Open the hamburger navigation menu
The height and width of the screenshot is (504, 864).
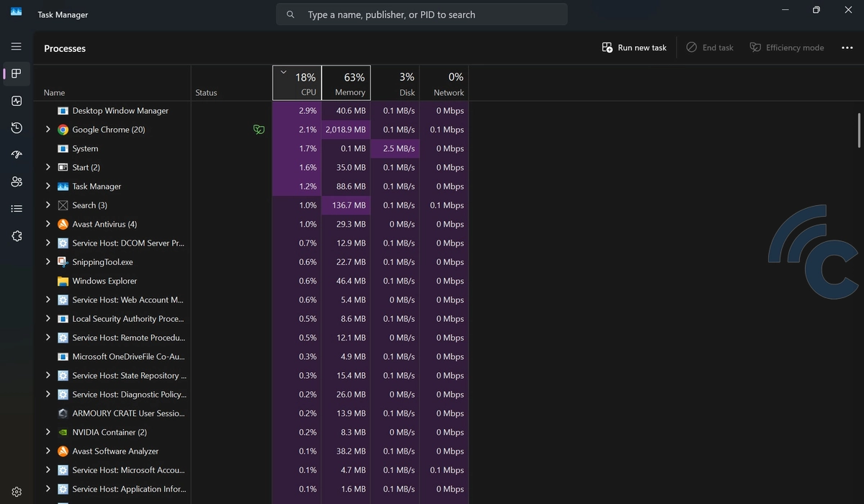[x=17, y=46]
